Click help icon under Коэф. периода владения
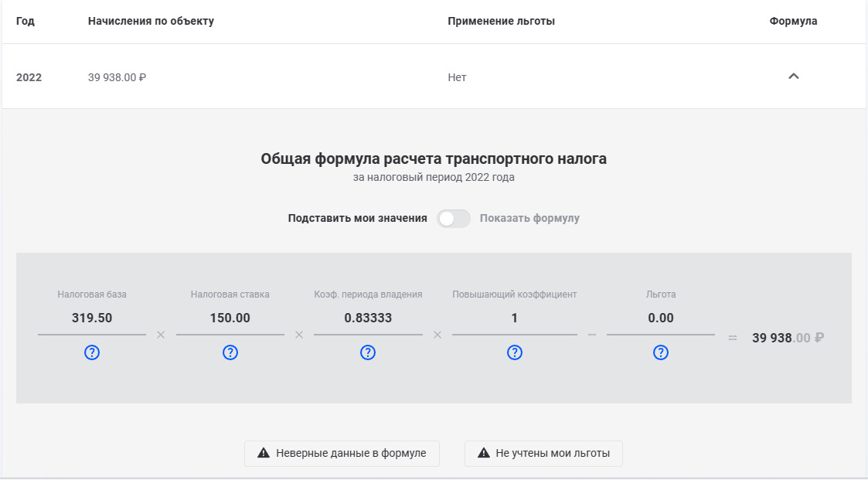This screenshot has width=868, height=480. [x=368, y=352]
